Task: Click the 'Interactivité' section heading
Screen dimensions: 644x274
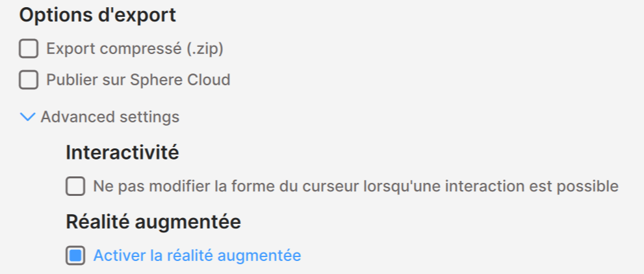Action: (x=122, y=153)
